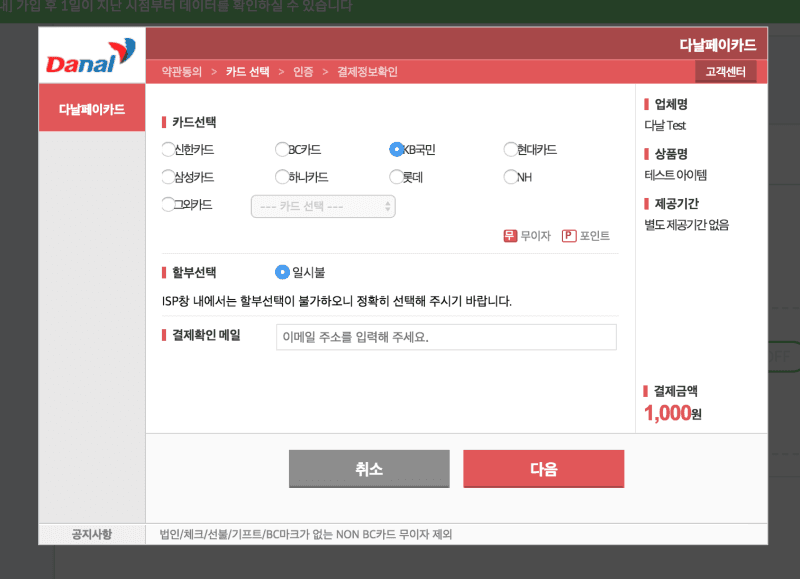The height and width of the screenshot is (579, 800).
Task: Click the Danal logo
Action: (91, 56)
